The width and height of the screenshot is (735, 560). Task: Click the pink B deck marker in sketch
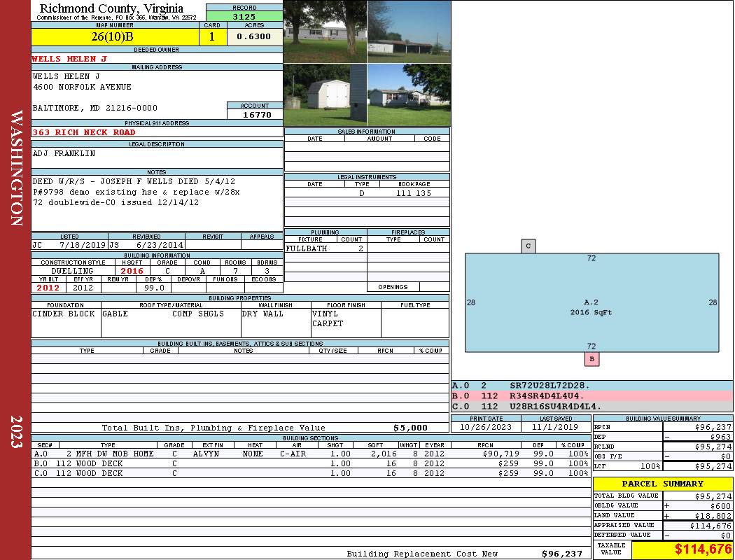[591, 359]
